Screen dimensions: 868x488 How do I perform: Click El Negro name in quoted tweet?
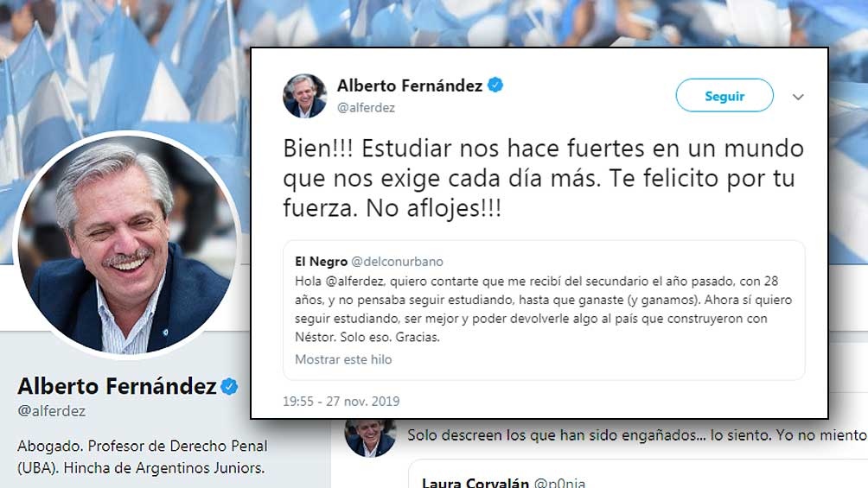coord(321,261)
